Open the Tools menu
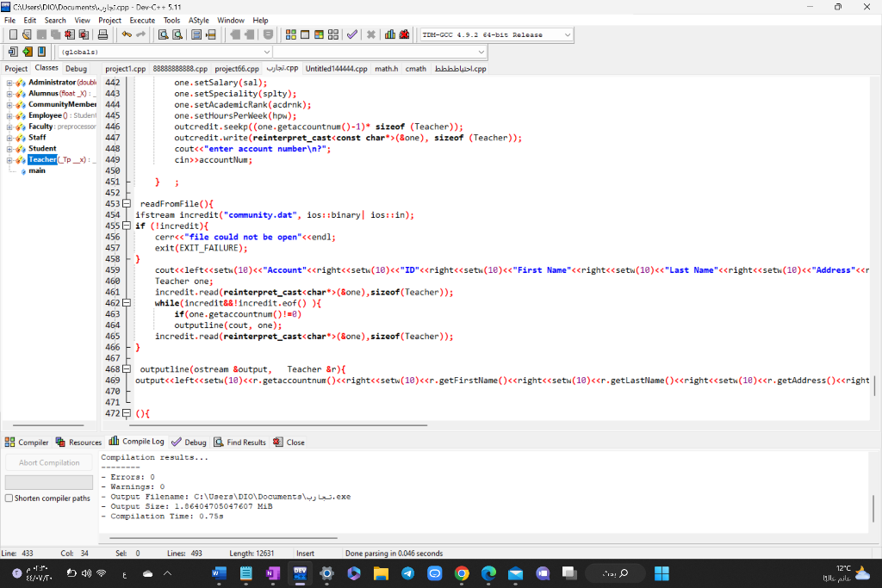The height and width of the screenshot is (588, 882). coord(172,20)
